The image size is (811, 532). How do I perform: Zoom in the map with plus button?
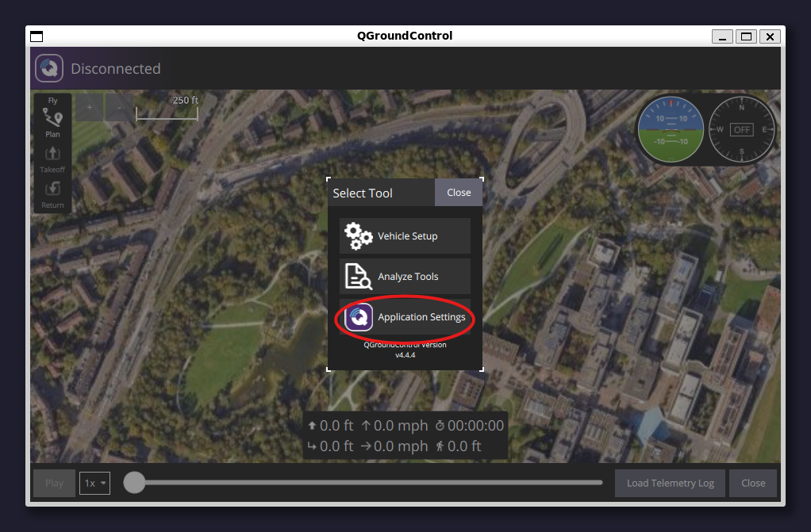click(90, 108)
